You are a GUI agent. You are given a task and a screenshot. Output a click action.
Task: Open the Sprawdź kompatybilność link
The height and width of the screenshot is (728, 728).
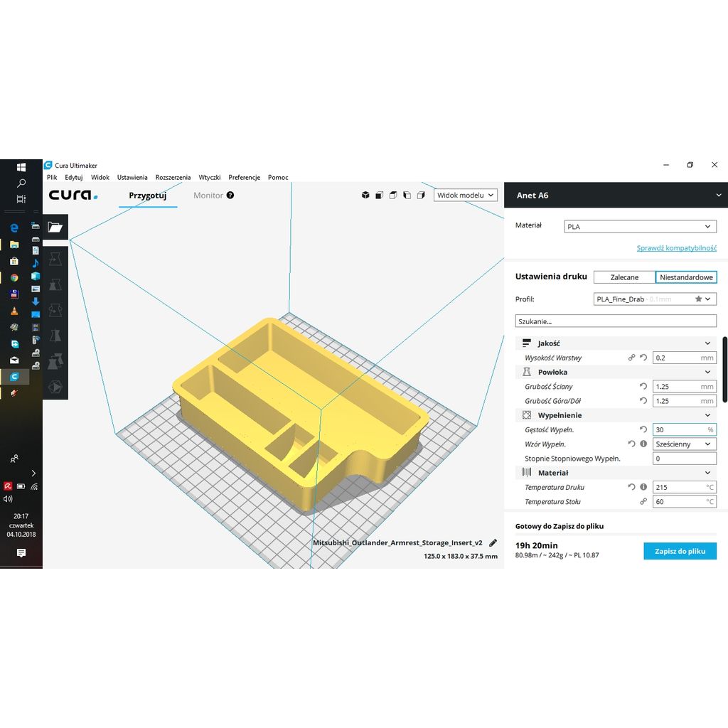tap(676, 248)
